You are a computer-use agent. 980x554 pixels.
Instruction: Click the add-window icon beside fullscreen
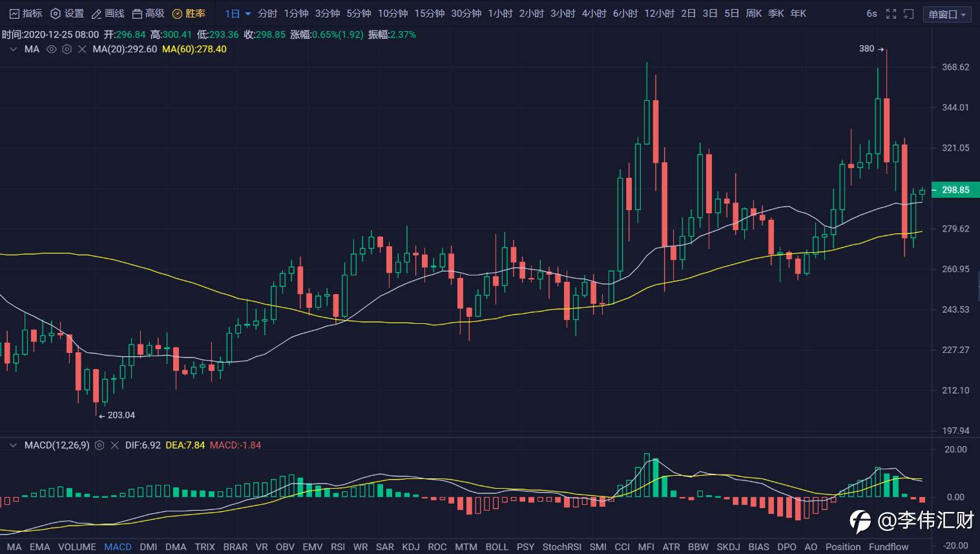(x=909, y=14)
